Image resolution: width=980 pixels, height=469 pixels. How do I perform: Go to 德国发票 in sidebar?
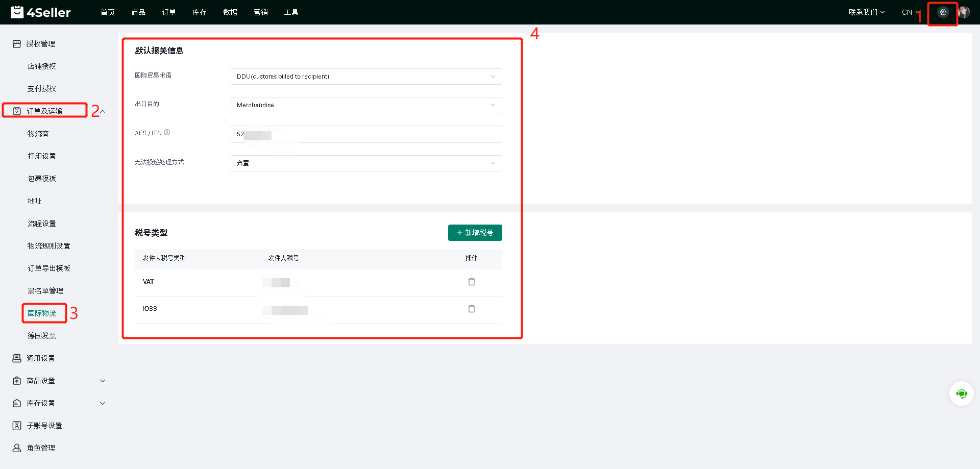(x=42, y=336)
